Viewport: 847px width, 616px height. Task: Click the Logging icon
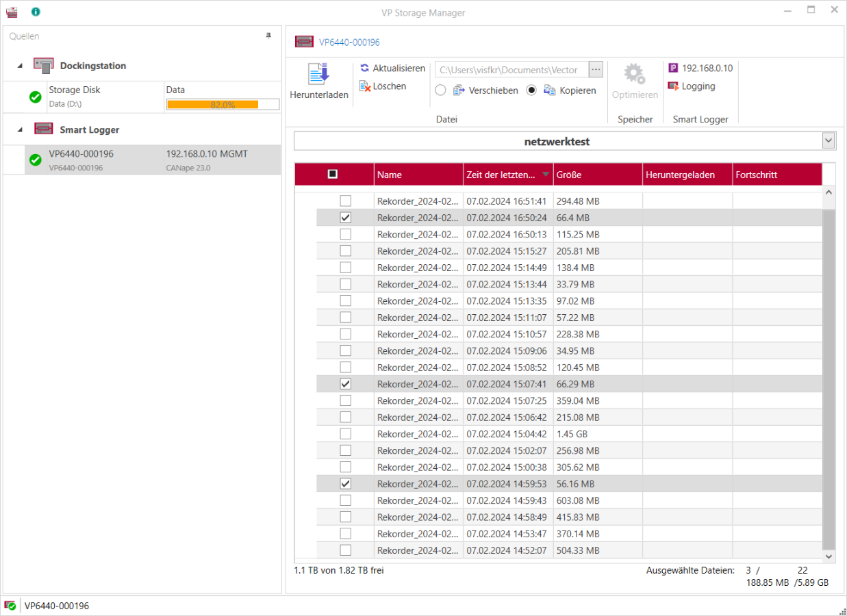point(673,86)
